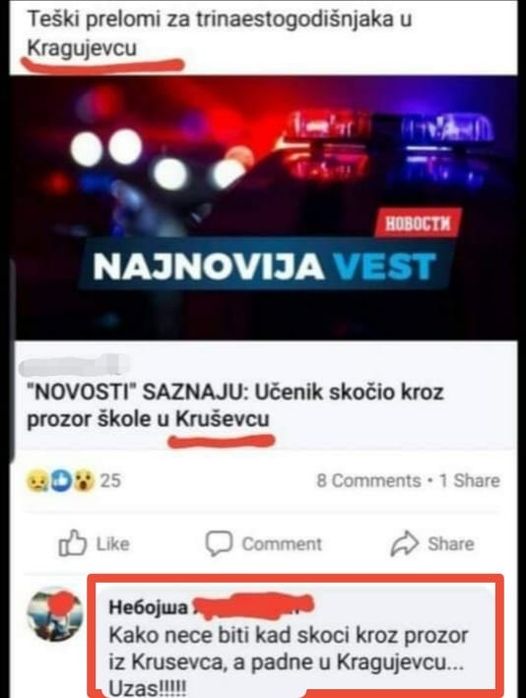Click the blurred source site label
526x698 pixels.
pyautogui.click(x=74, y=365)
